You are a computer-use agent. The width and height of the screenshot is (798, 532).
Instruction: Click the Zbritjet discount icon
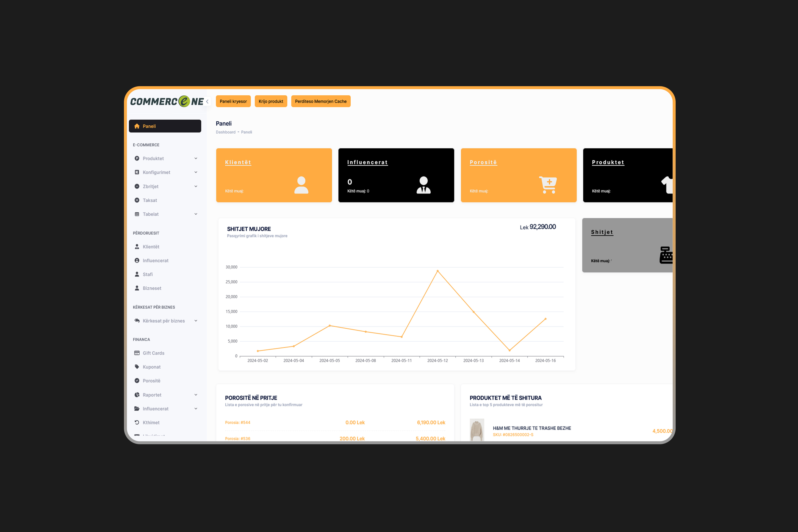pos(137,186)
